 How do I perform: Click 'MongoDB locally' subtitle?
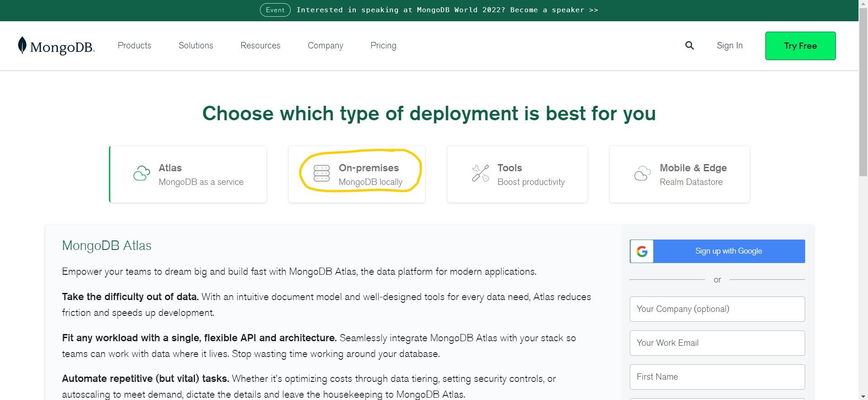[x=370, y=182]
